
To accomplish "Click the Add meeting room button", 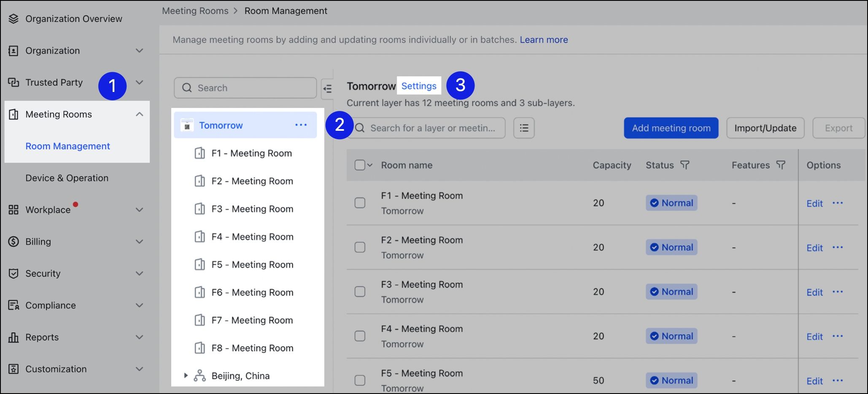I will pos(671,128).
